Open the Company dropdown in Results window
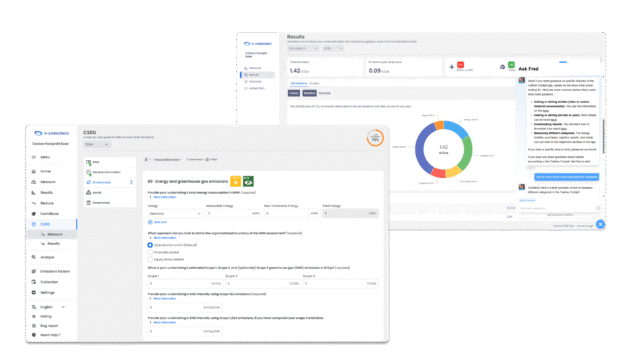The width and height of the screenshot is (640, 364). pos(303,49)
